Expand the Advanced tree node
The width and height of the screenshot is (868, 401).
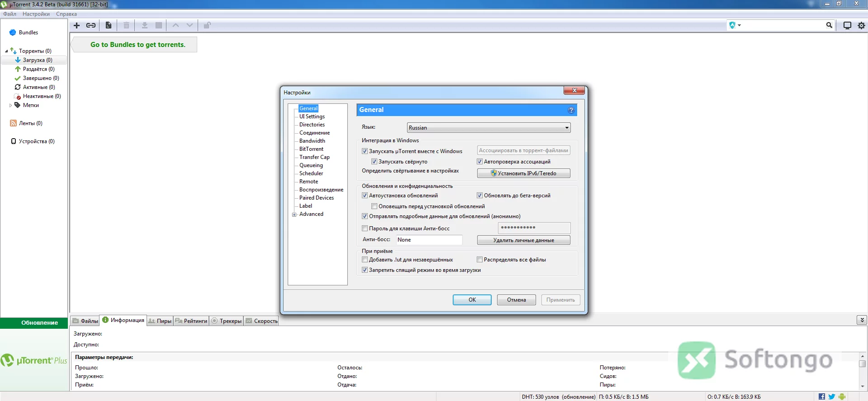[x=294, y=214]
